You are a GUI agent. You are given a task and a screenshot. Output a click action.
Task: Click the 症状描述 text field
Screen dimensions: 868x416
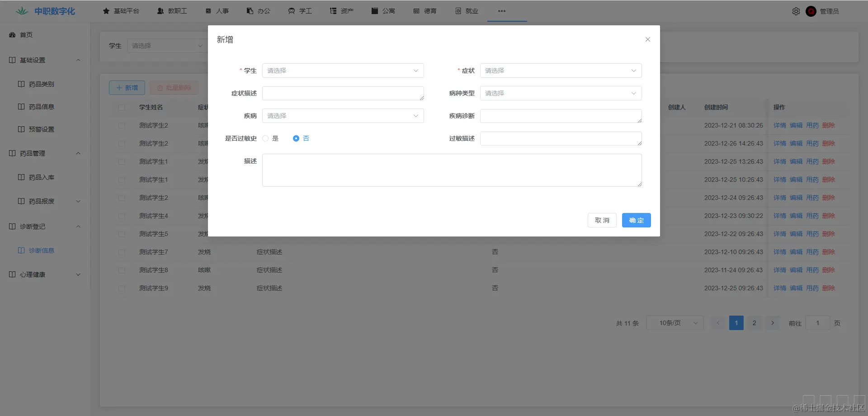[343, 93]
